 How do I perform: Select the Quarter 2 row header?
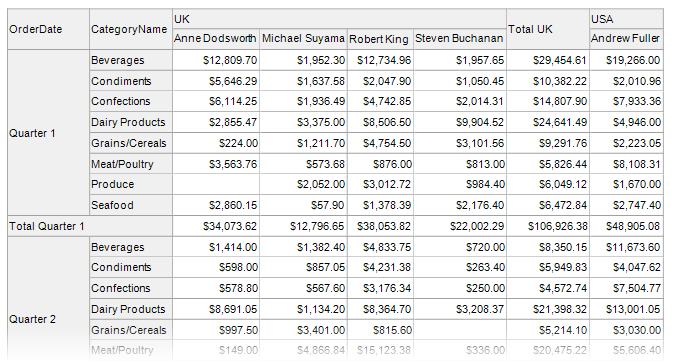[x=48, y=319]
